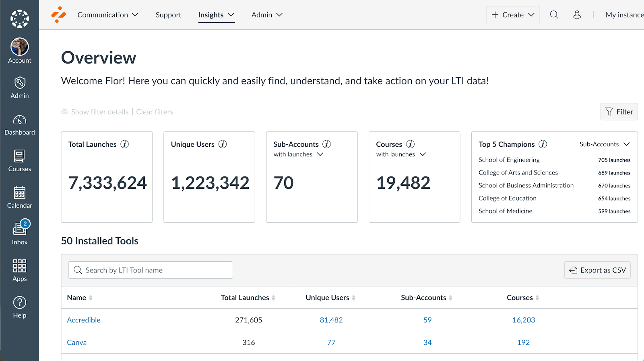Click info icon beside Top 5 Champions
The width and height of the screenshot is (644, 361).
pos(543,144)
